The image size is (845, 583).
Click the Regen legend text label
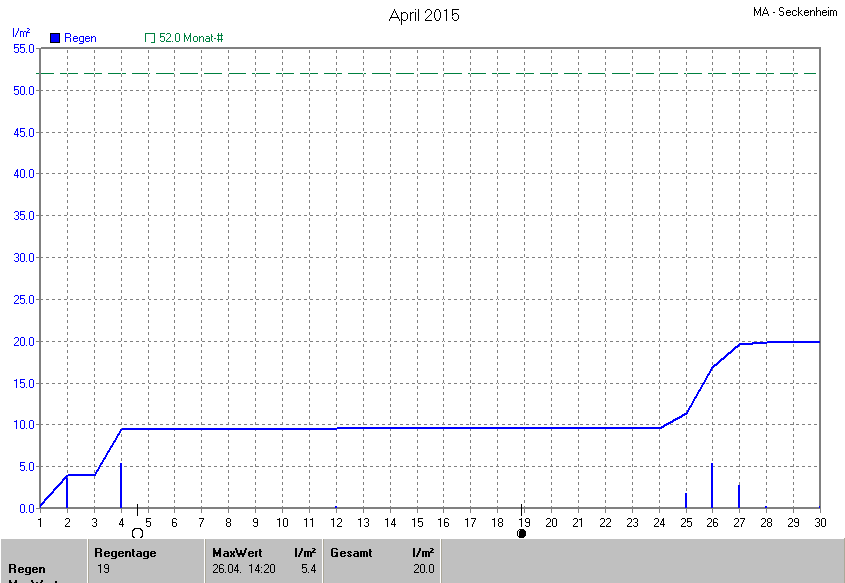coord(81,38)
